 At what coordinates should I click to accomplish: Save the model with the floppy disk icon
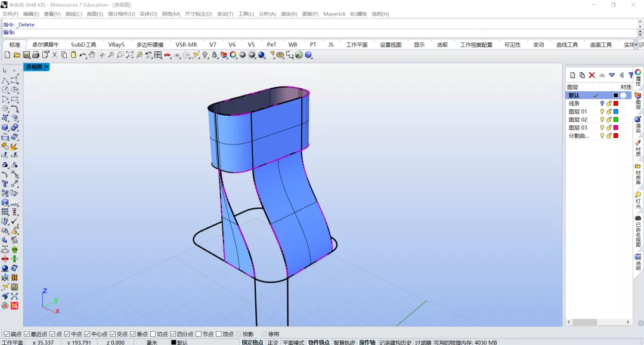(x=26, y=55)
